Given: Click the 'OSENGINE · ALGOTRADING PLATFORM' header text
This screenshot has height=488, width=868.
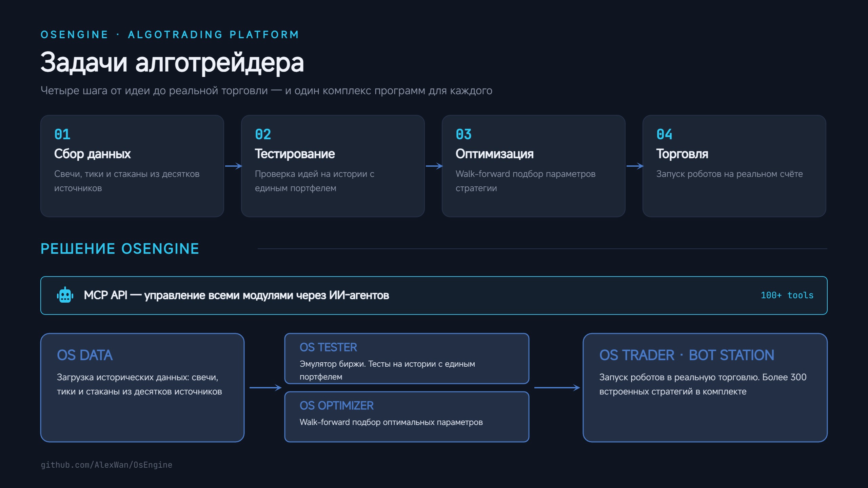Looking at the screenshot, I should click(x=170, y=35).
